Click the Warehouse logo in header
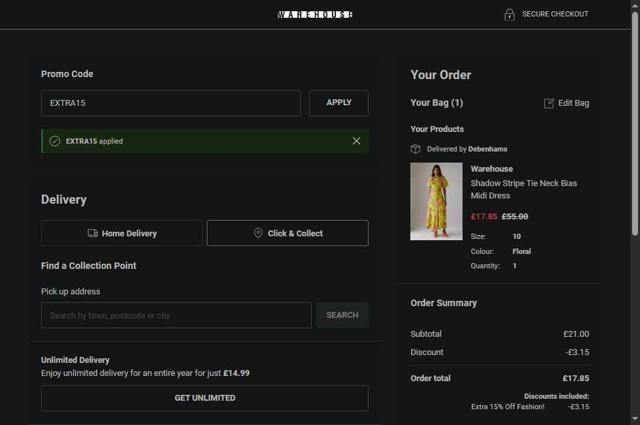This screenshot has height=425, width=640. point(315,15)
